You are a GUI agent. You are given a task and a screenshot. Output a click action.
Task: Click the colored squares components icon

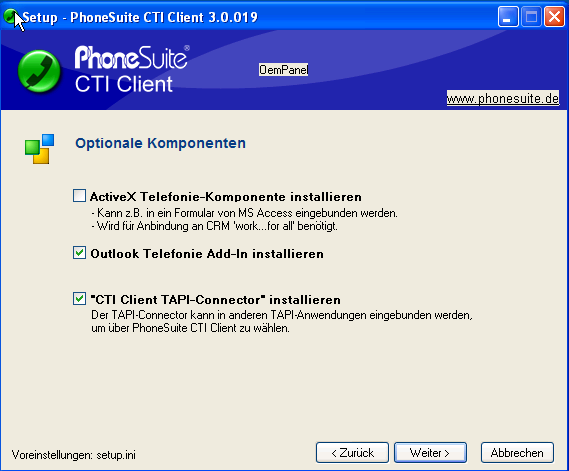40,149
